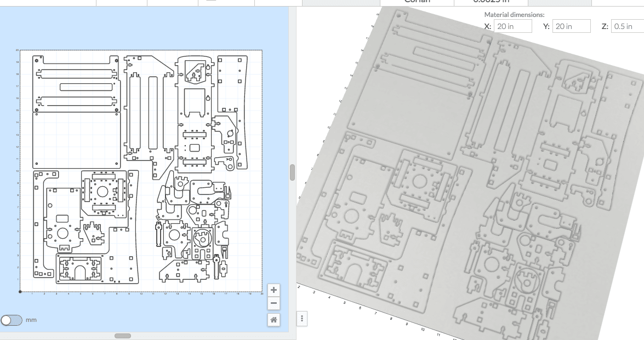The image size is (644, 340).
Task: Click the small toolbar icon at the top edge
Action: click(212, 2)
